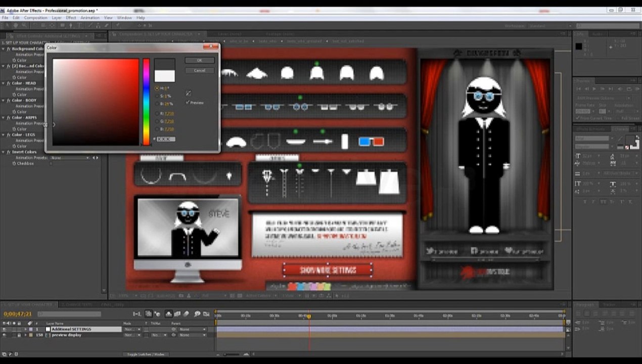The width and height of the screenshot is (642, 364).
Task: Click RAM Preview button in Preview panel
Action: click(638, 88)
